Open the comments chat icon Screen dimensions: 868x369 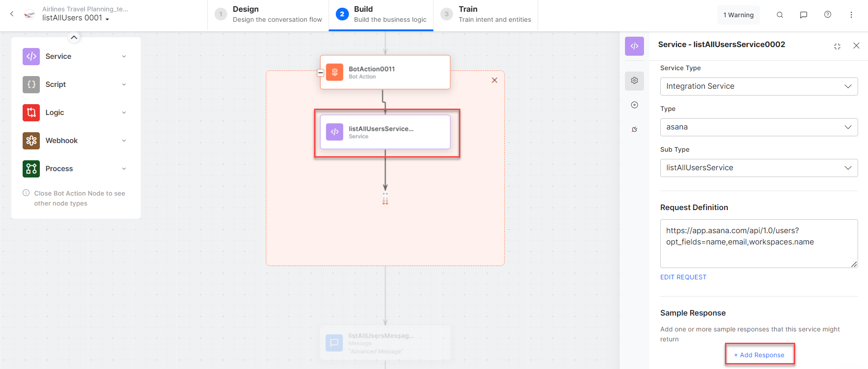pyautogui.click(x=803, y=15)
